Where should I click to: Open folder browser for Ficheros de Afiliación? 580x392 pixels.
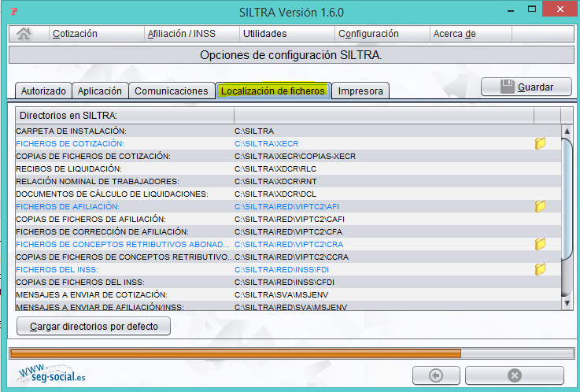point(540,206)
